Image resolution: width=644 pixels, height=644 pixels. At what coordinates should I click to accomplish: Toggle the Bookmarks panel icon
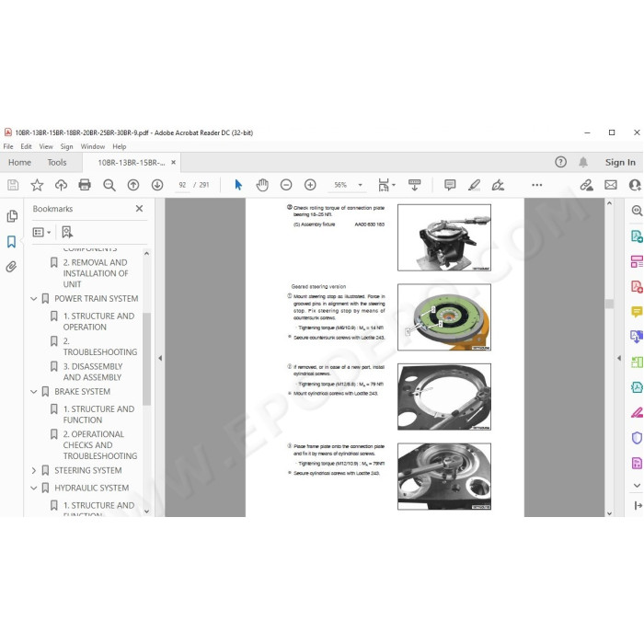click(x=11, y=241)
